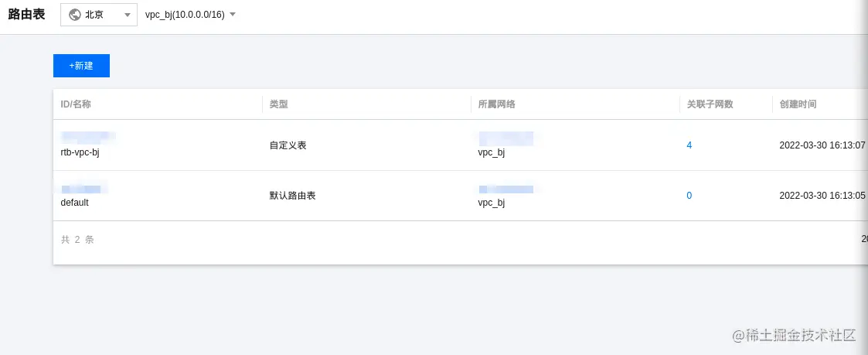Click the +新建 button

click(x=81, y=66)
